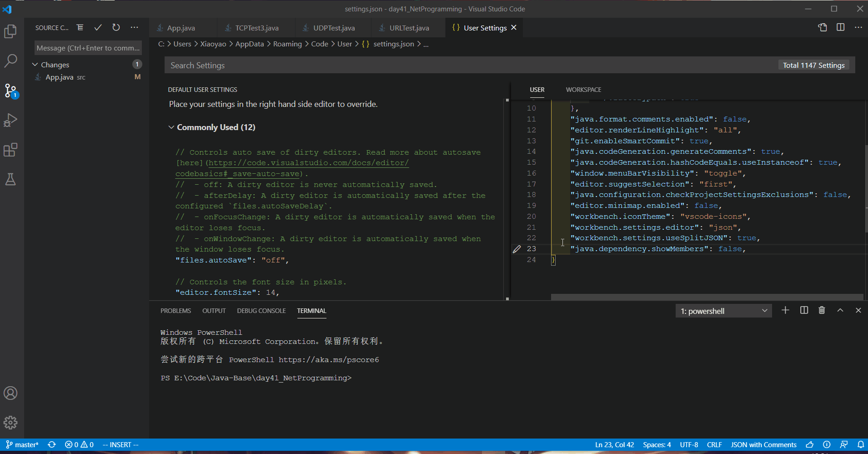Select the WORKSPACE settings tab
This screenshot has width=868, height=454.
coord(583,90)
